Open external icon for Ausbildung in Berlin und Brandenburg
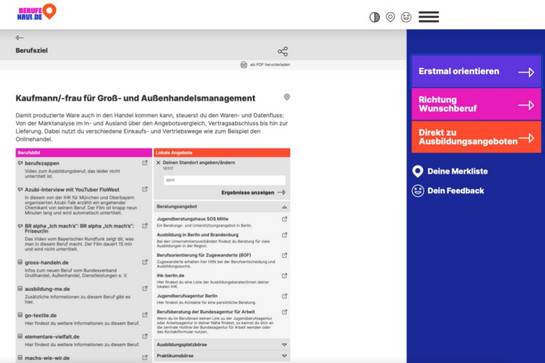Viewport: 545px width, 363px height. point(284,235)
